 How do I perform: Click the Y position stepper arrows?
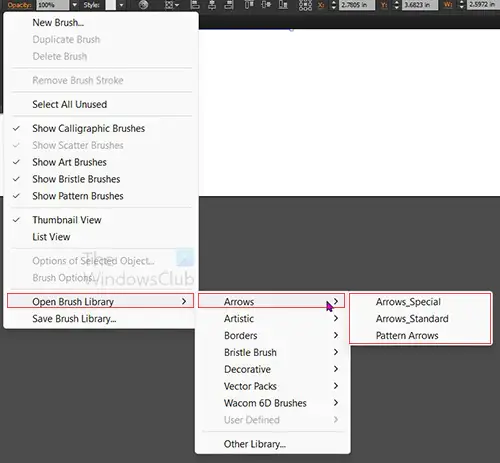396,5
